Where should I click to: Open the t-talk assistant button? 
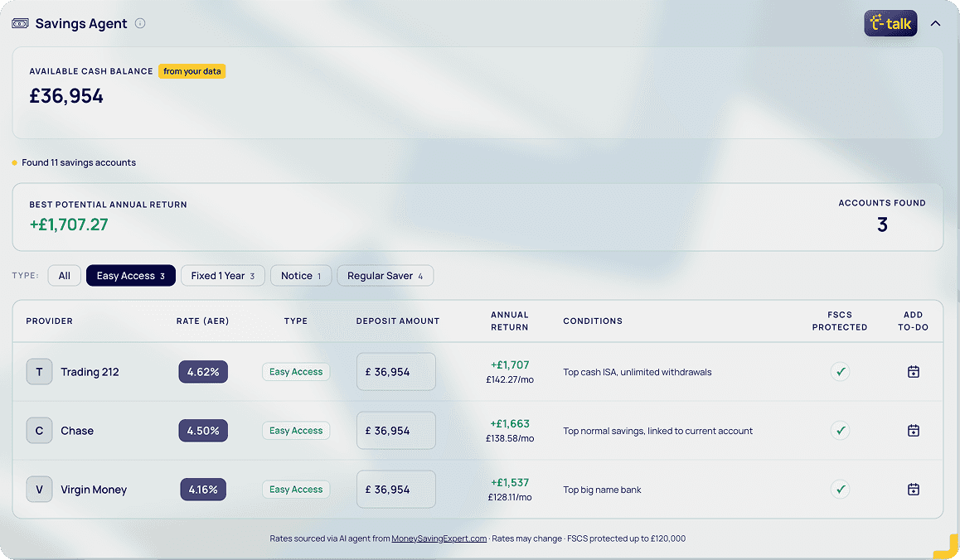coord(890,23)
